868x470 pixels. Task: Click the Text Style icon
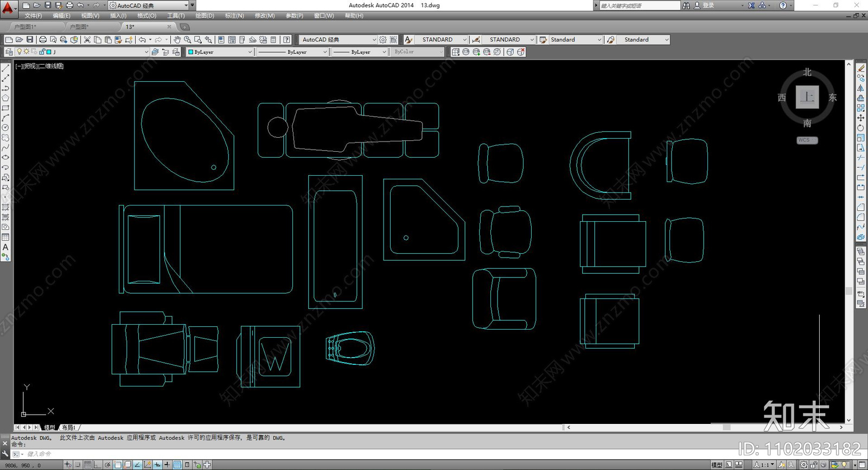click(409, 40)
